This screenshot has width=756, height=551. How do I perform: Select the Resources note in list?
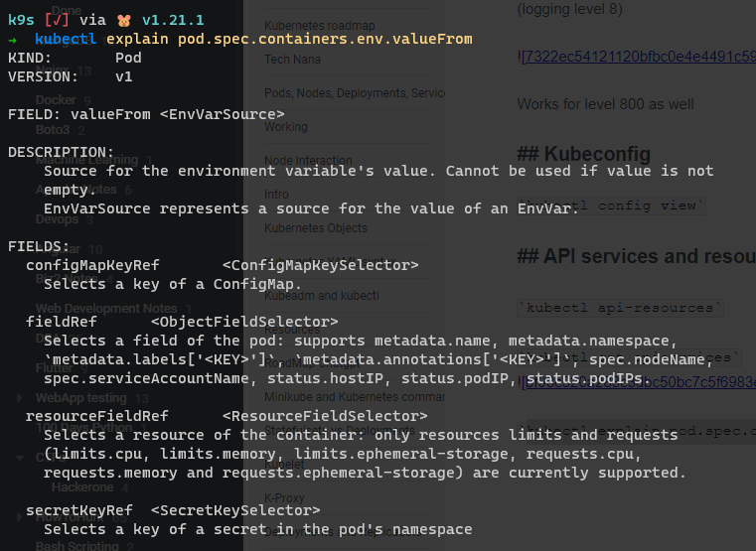(x=292, y=330)
